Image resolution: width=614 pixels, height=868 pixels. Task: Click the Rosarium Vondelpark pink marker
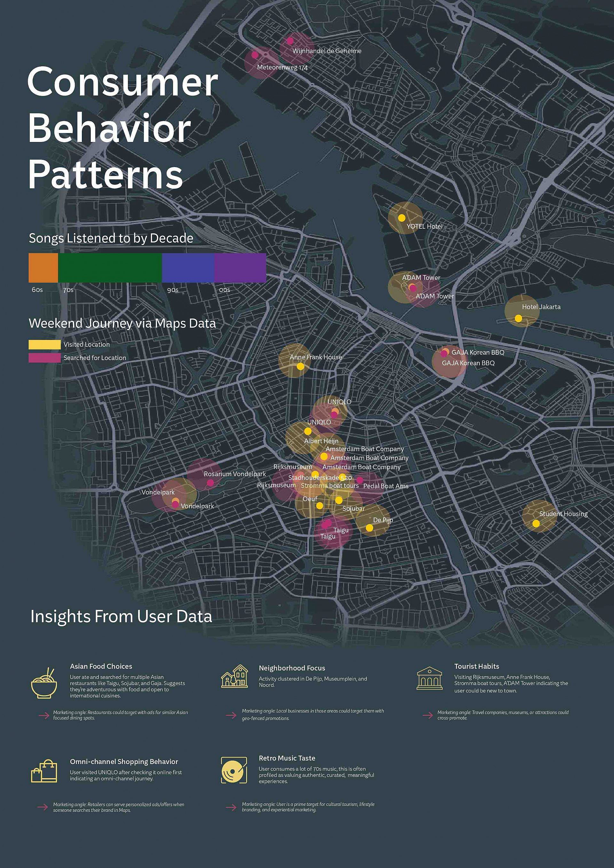(x=210, y=483)
